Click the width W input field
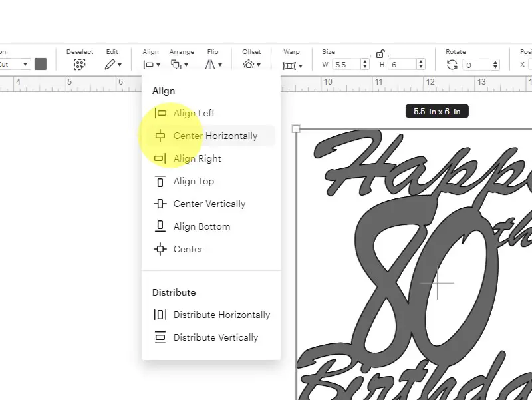Image resolution: width=532 pixels, height=400 pixels. (x=346, y=64)
